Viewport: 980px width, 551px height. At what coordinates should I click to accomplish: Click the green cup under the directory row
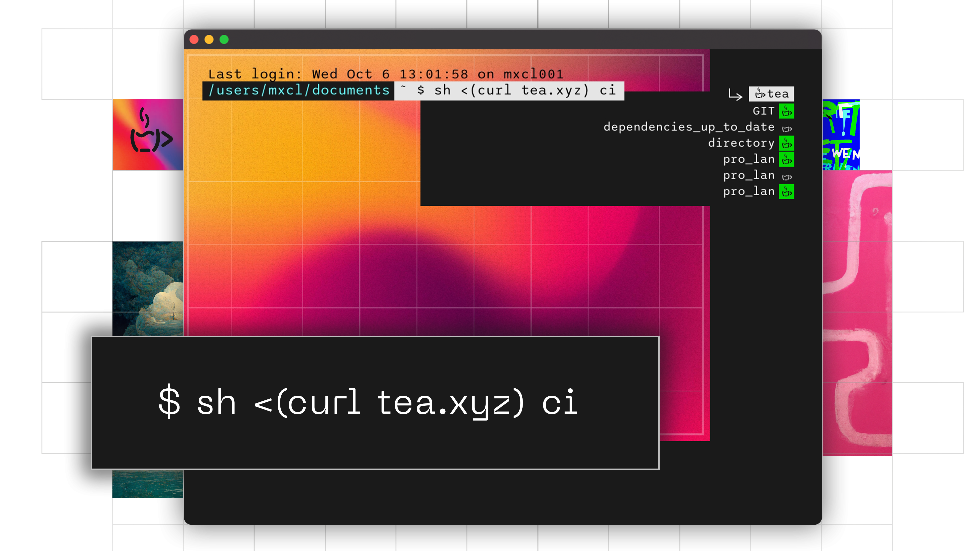click(x=786, y=160)
